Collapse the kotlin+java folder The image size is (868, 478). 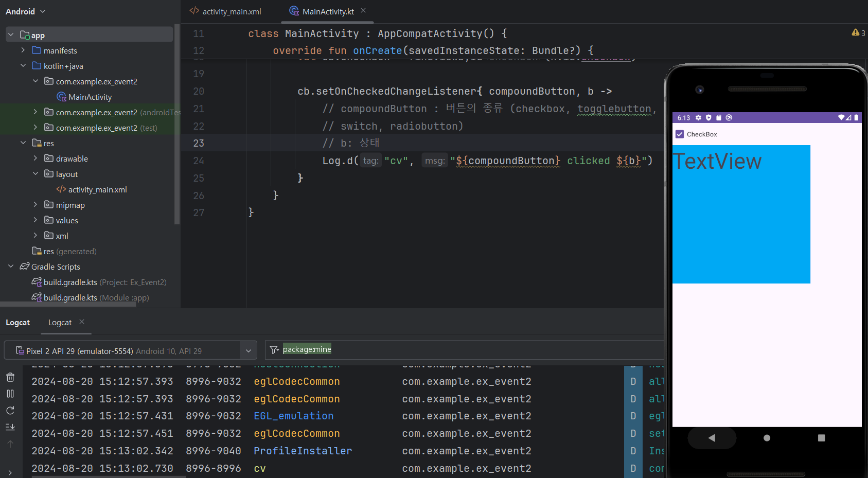23,66
